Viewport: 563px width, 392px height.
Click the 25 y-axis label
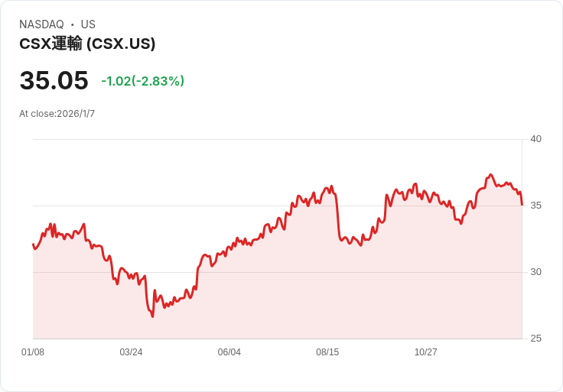pyautogui.click(x=535, y=339)
